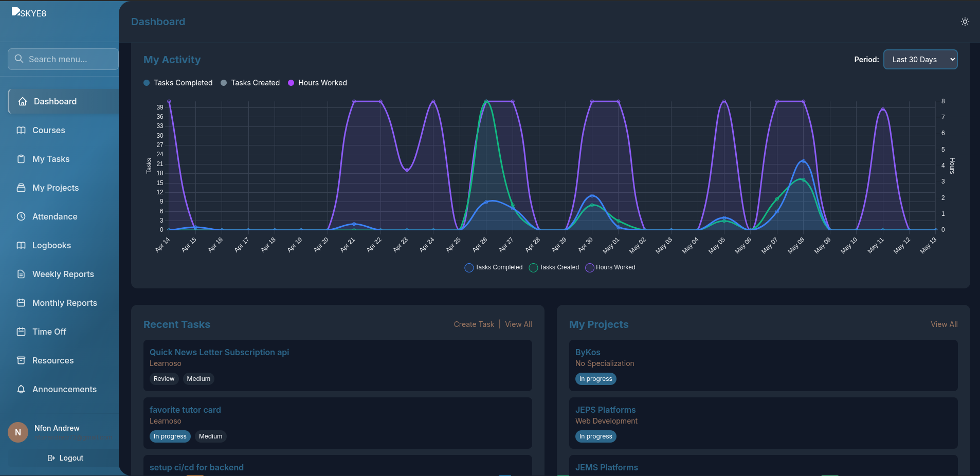Viewport: 980px width, 476px height.
Task: Click the Nfon Andrew user name
Action: pos(57,428)
